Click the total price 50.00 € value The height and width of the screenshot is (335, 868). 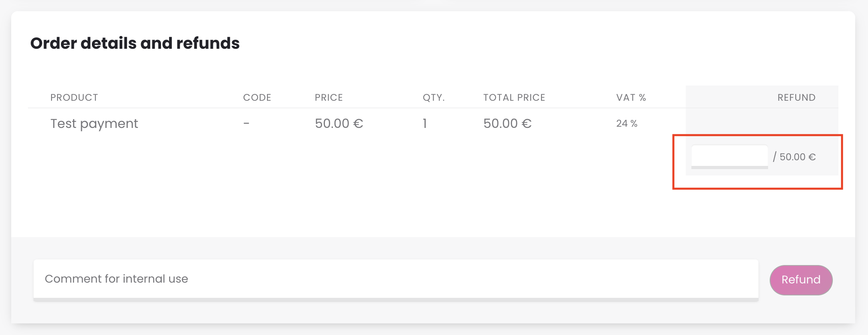tap(507, 124)
